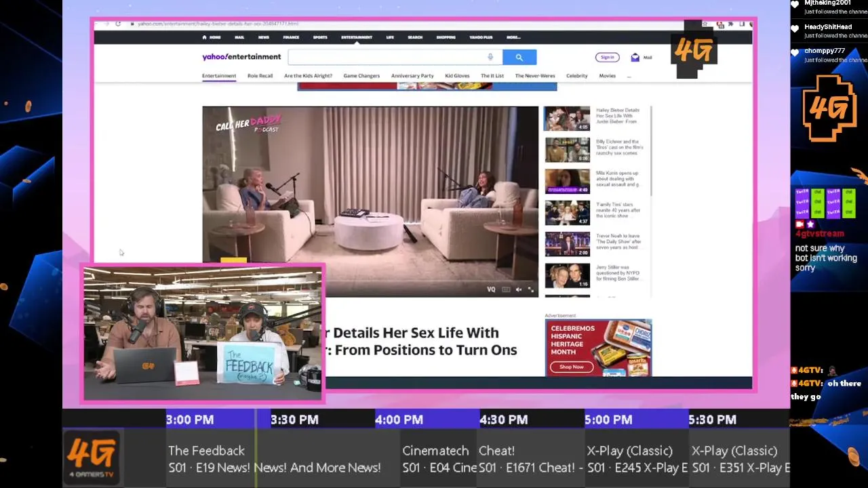868x488 pixels.
Task: Click follower name HeadyShitHead
Action: [x=828, y=27]
